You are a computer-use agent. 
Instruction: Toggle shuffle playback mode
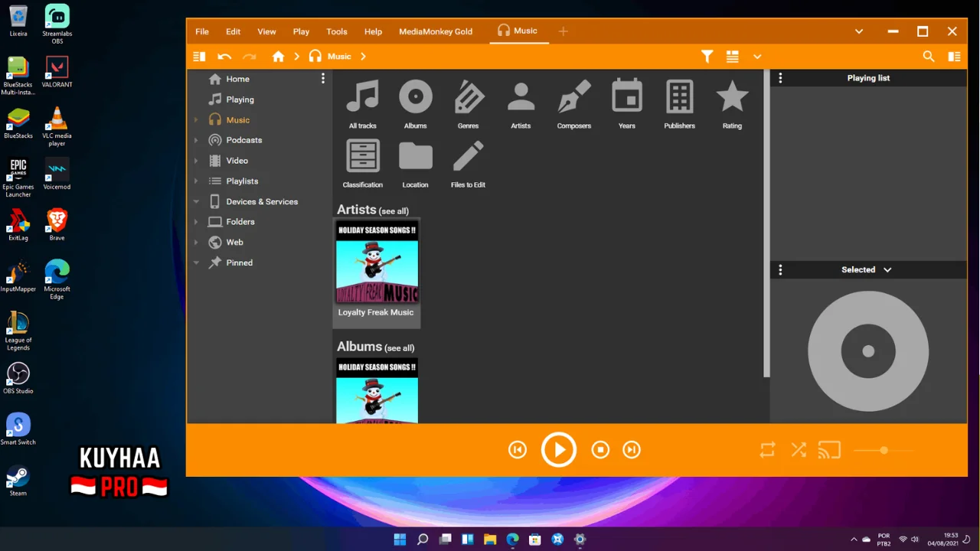point(799,450)
